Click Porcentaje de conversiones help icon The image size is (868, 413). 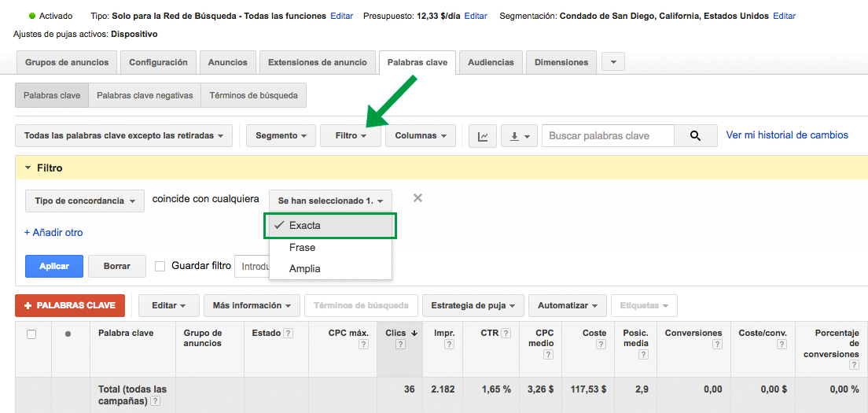[x=854, y=365]
